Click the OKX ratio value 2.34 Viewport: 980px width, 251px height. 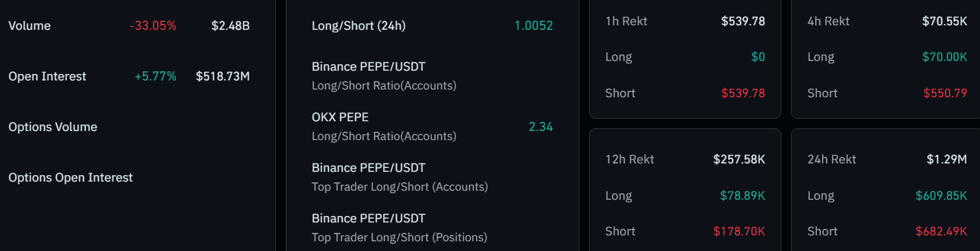(541, 127)
